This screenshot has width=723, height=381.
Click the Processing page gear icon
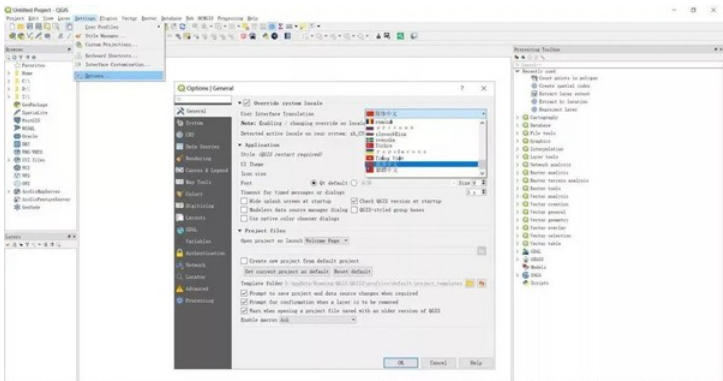click(x=180, y=301)
